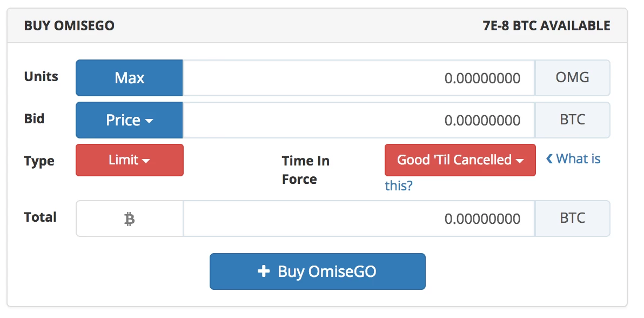644x318 pixels.
Task: Click the Bitcoin ₿ symbol in Total row
Action: point(129,218)
